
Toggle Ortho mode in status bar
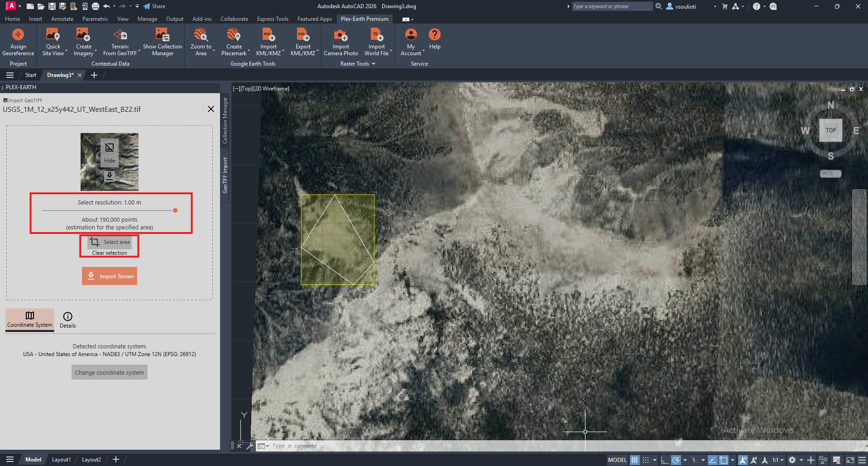(x=665, y=460)
